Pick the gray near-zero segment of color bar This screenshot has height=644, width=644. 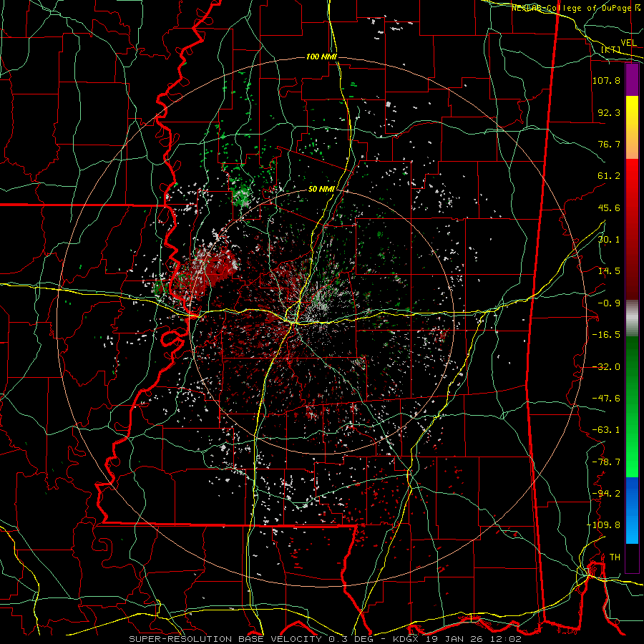tap(632, 318)
